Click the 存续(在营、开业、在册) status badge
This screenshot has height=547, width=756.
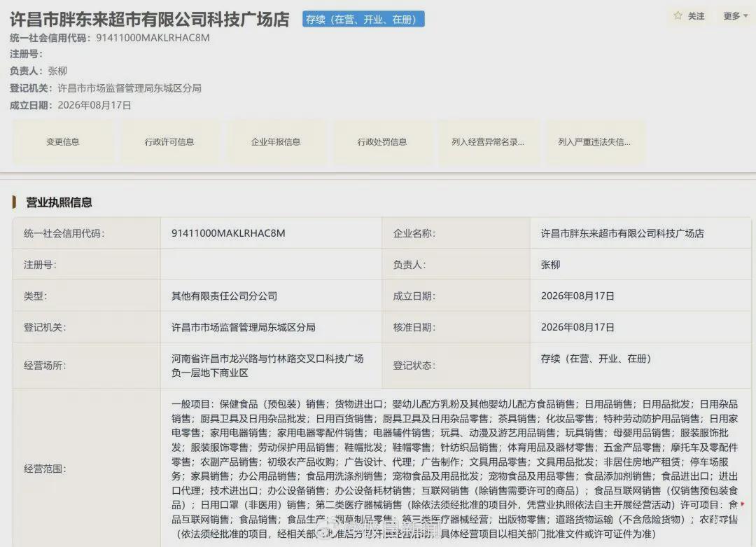(363, 20)
